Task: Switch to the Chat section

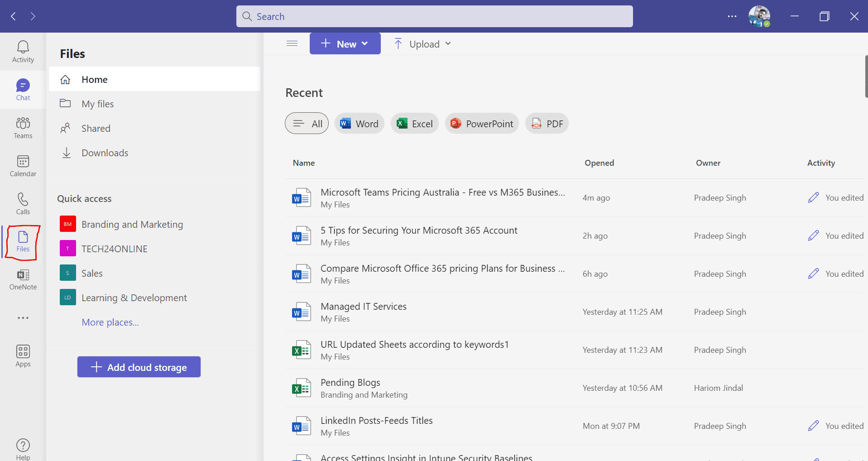Action: 22,89
